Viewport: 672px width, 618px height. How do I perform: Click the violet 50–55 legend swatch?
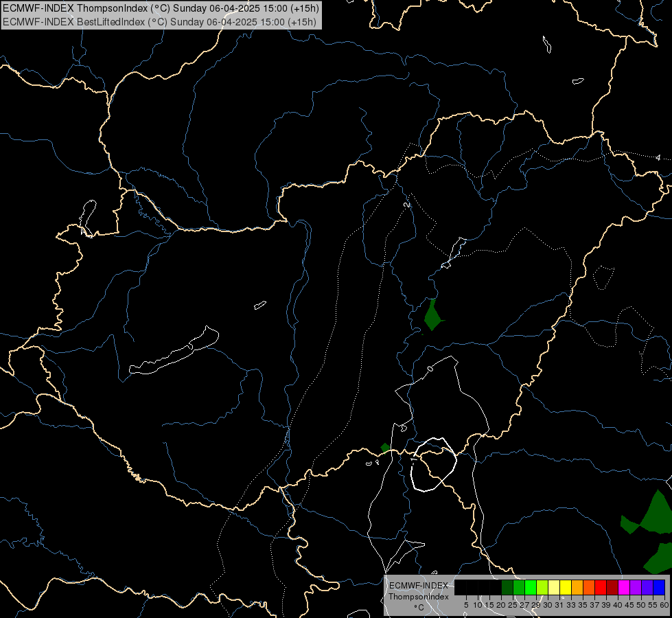coord(647,587)
